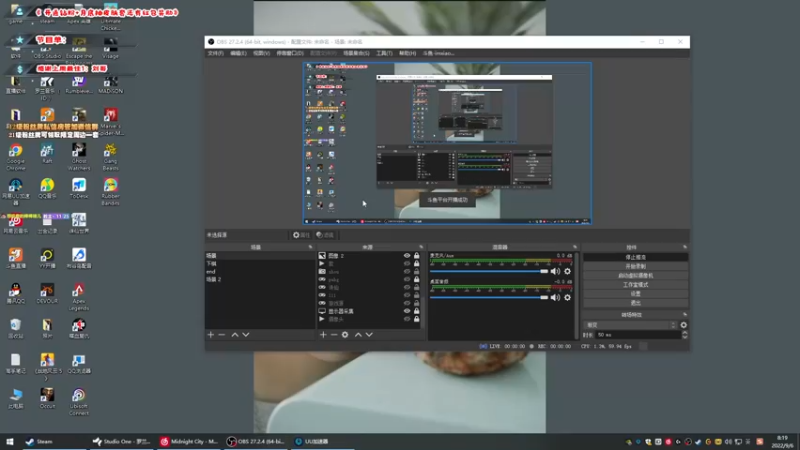Open the 视图(V) menu in OBS

(x=261, y=53)
